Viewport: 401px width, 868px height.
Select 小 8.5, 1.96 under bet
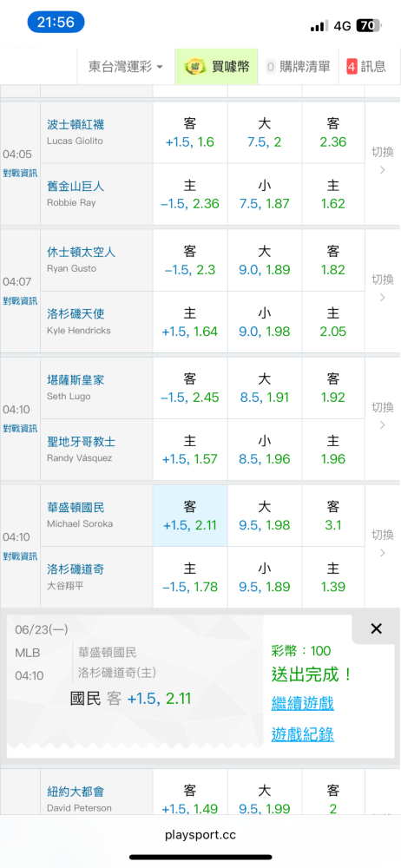tap(264, 450)
